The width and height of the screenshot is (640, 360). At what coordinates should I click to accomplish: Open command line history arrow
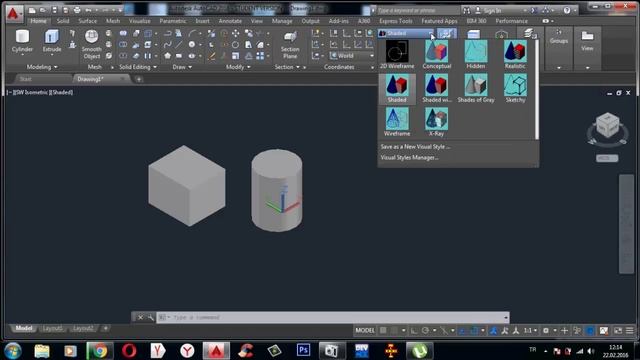coord(506,317)
